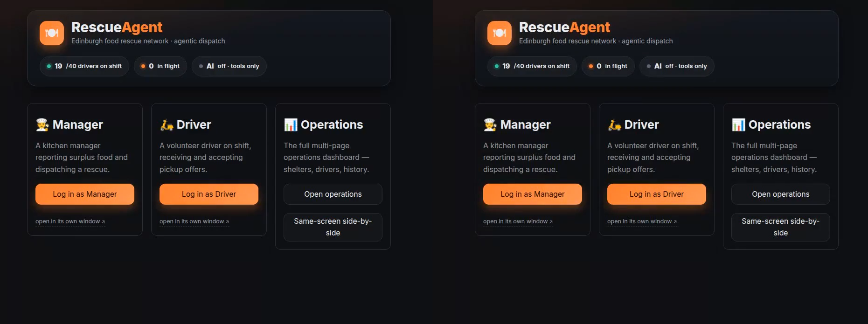
Task: Click the Driver scooter icon in right pane
Action: [x=614, y=124]
